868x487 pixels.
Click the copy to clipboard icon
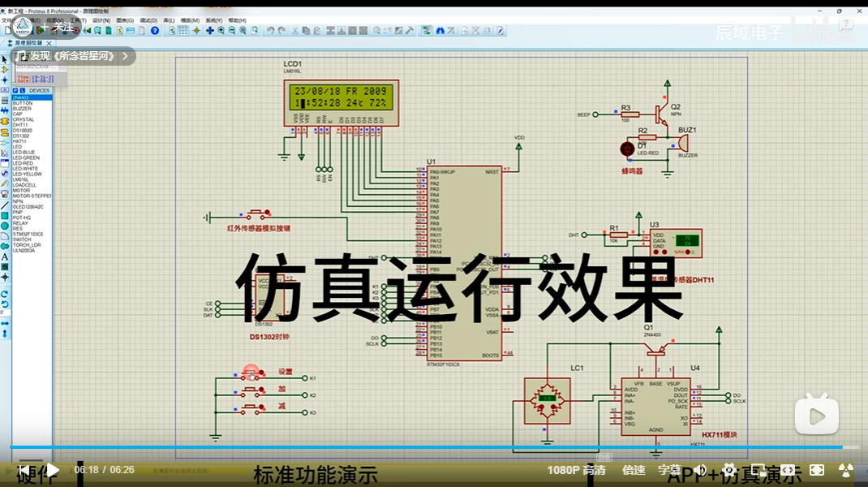coord(306,31)
